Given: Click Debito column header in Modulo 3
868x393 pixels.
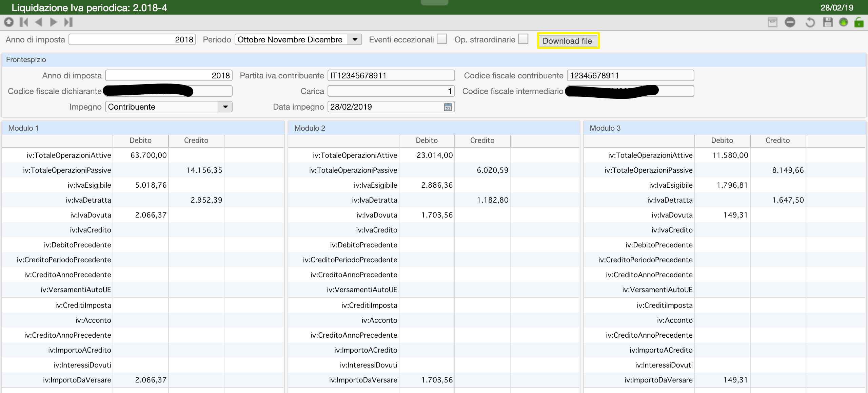Looking at the screenshot, I should [722, 141].
